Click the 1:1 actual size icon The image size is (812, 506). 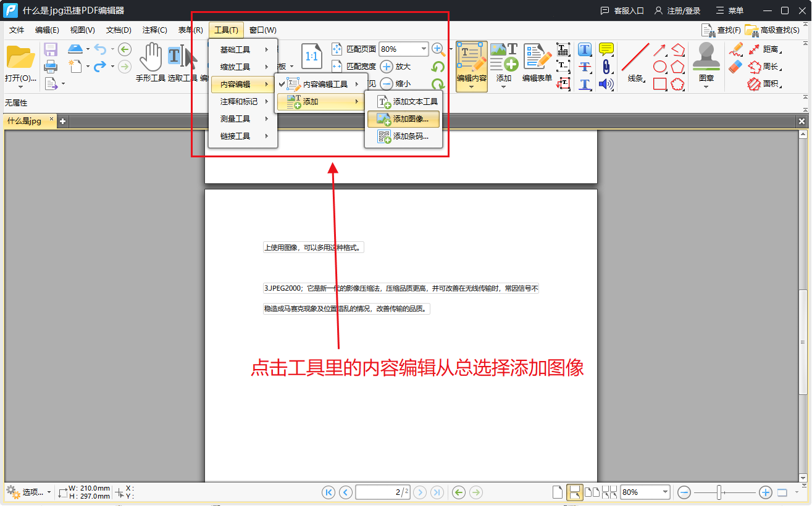(311, 56)
